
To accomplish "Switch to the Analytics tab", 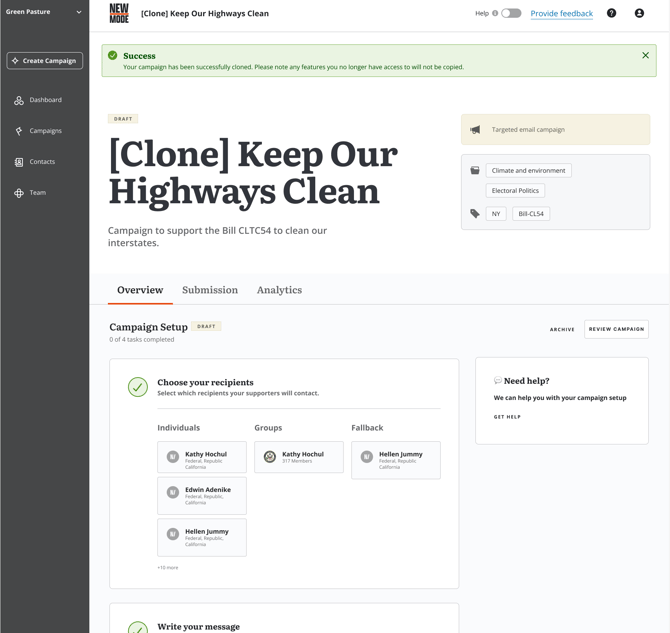I will click(x=279, y=290).
